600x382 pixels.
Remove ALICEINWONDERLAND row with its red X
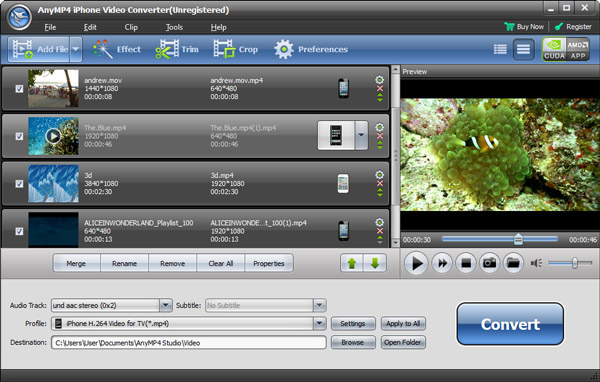click(x=380, y=231)
